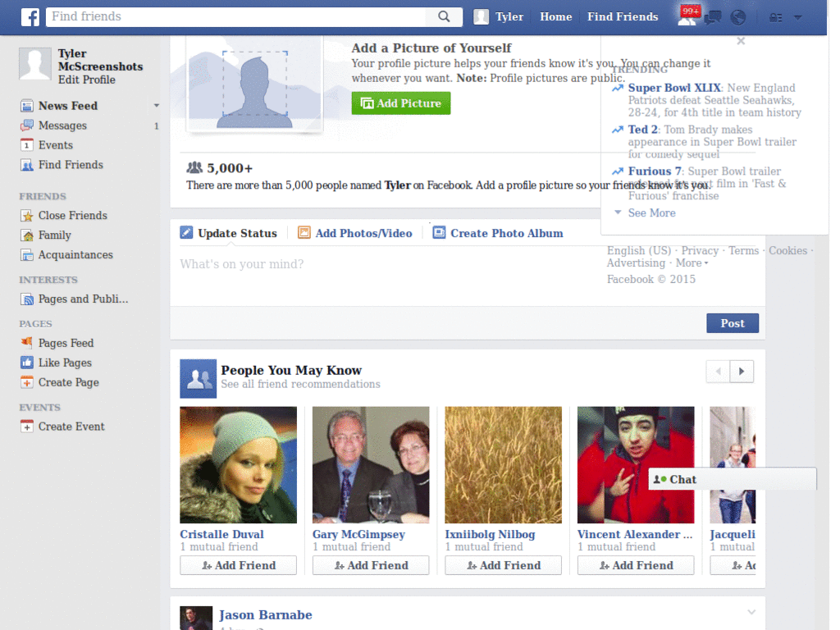Image resolution: width=840 pixels, height=630 pixels.
Task: Click the trending arrow beside Super Bowl XLIX
Action: click(618, 89)
